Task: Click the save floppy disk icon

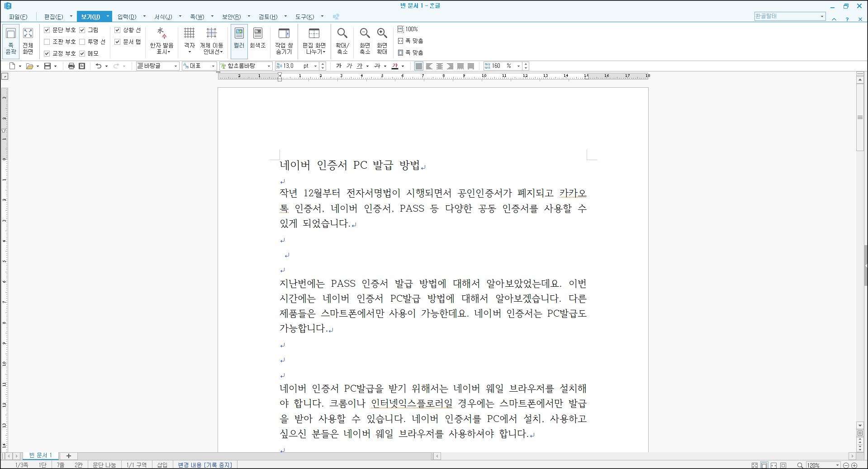Action: pyautogui.click(x=47, y=66)
